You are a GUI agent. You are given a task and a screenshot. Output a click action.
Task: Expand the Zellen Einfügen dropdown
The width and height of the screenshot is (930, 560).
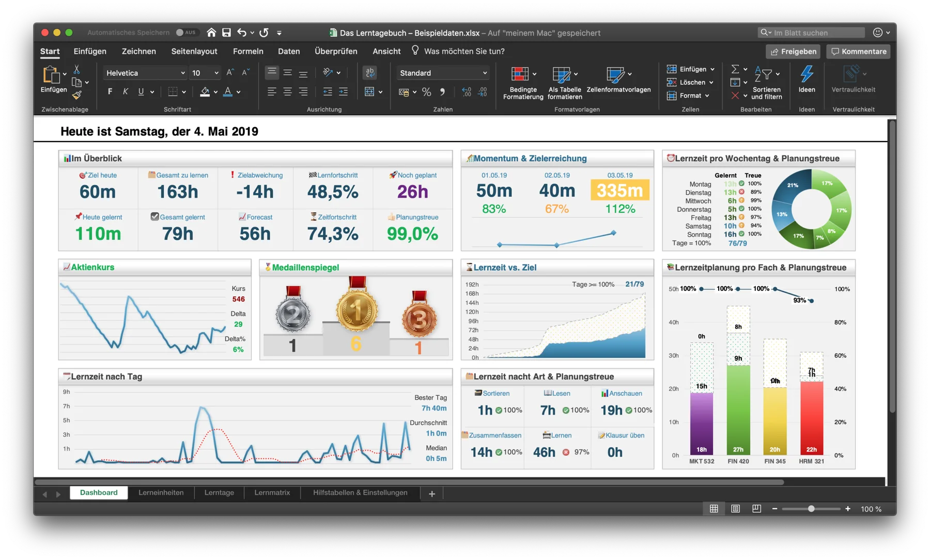click(712, 69)
